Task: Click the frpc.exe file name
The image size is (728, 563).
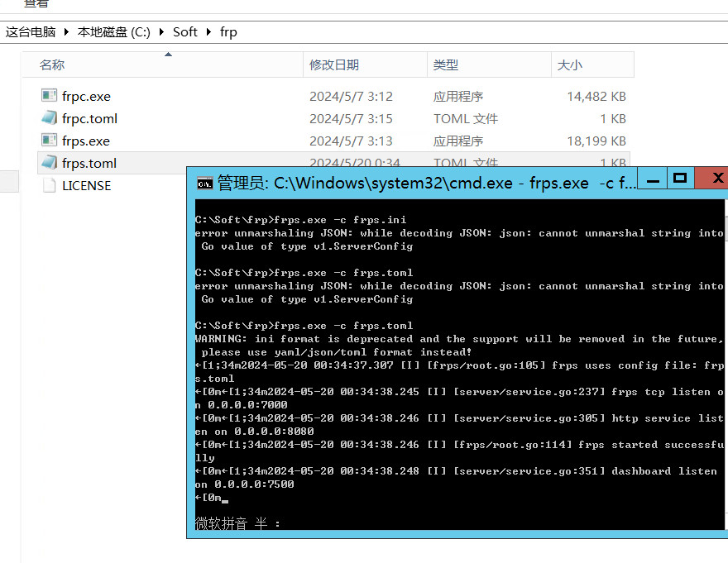Action: pos(86,96)
